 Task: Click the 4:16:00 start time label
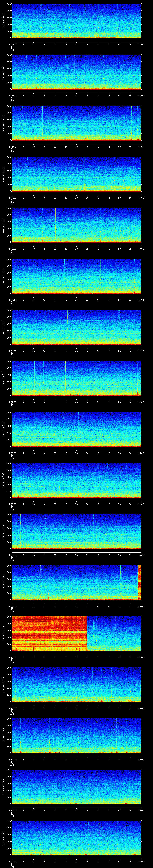click(x=12, y=147)
